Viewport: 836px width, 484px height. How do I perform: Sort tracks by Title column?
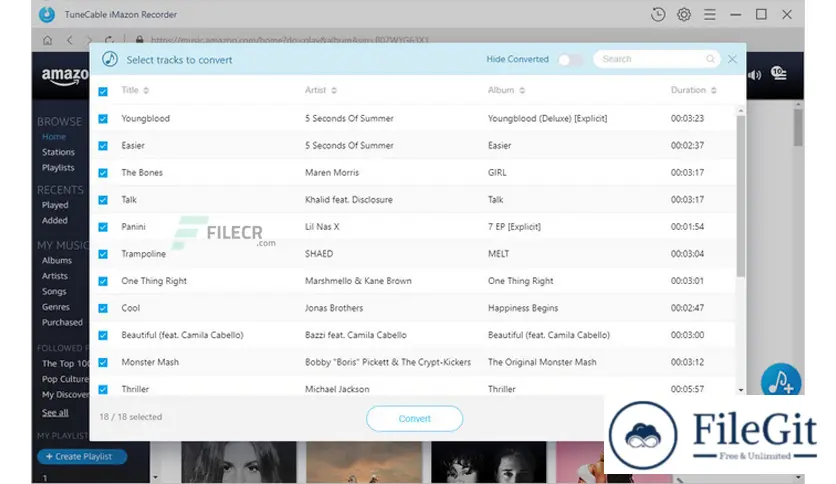tap(135, 90)
